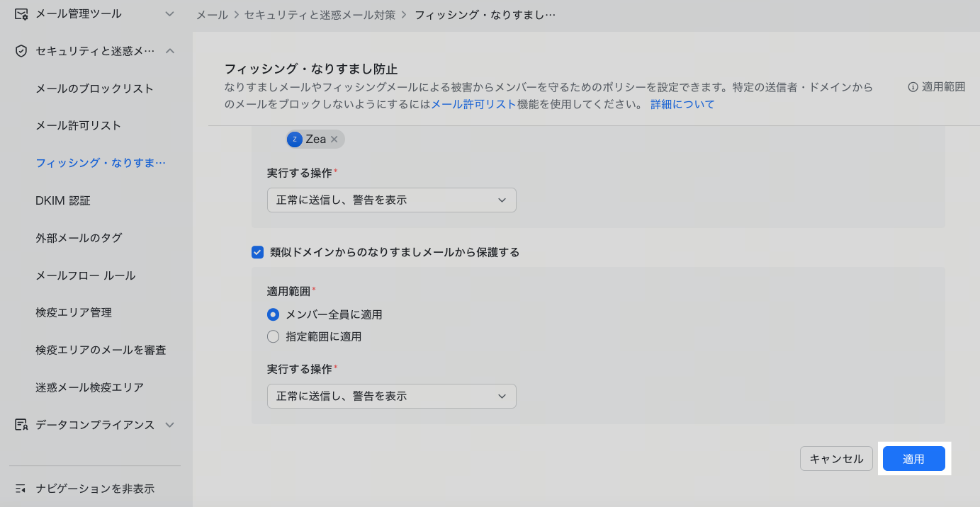Click the hide navigation collapse icon

tap(21, 489)
